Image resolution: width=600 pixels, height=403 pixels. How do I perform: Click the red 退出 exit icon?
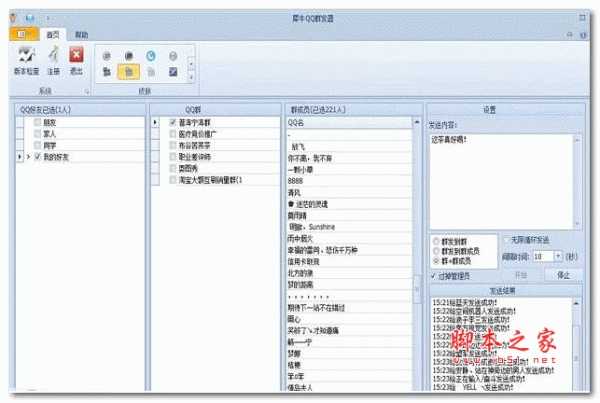[76, 54]
